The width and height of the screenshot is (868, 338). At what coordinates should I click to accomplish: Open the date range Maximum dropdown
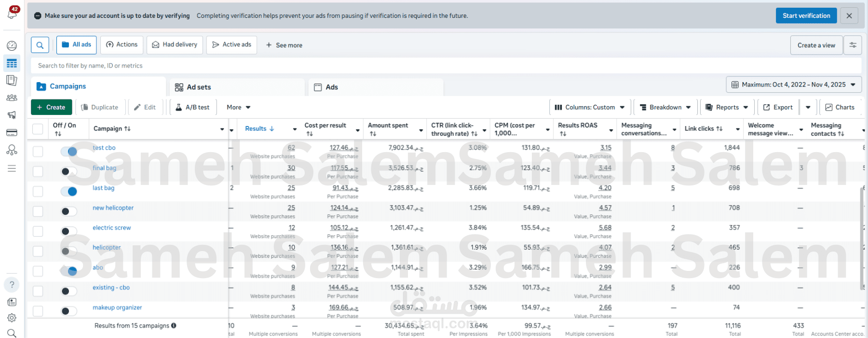click(x=794, y=84)
